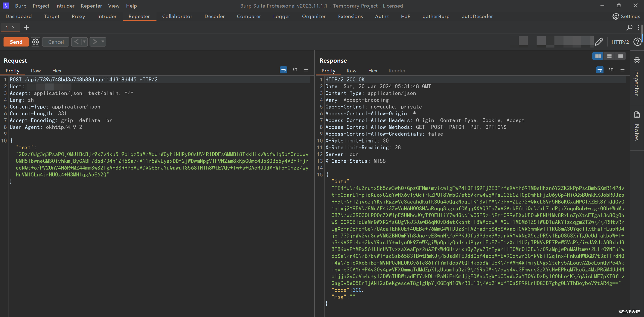Toggle non-printable characters in Response pane
Image resolution: width=644 pixels, height=317 pixels.
pos(611,70)
